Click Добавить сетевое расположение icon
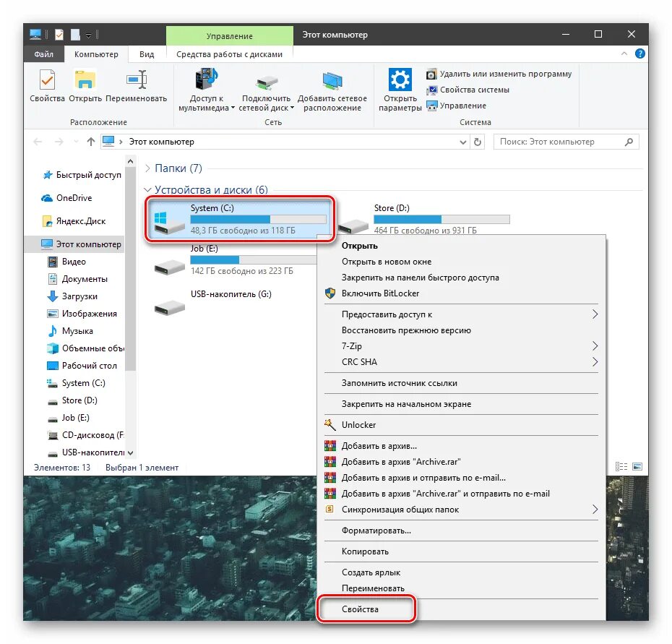The image size is (672, 644). pos(332,81)
